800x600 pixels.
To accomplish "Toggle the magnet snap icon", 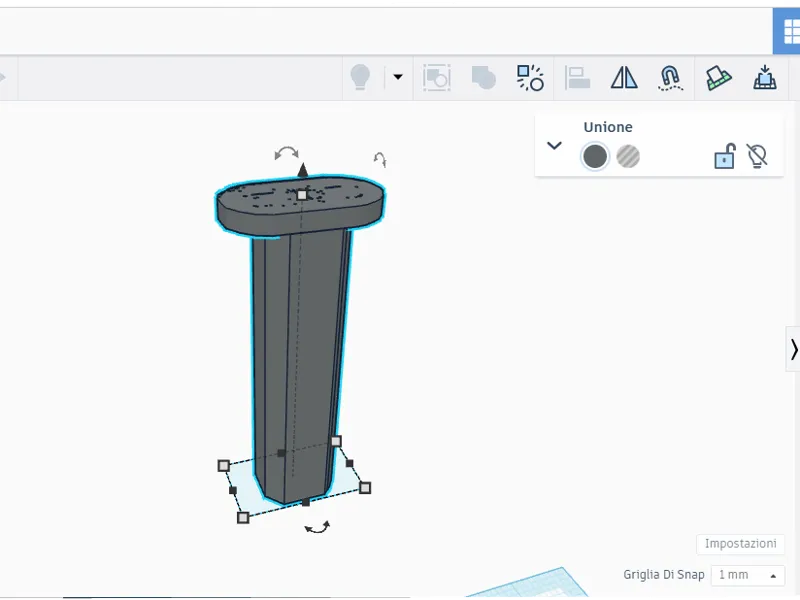I will click(670, 78).
